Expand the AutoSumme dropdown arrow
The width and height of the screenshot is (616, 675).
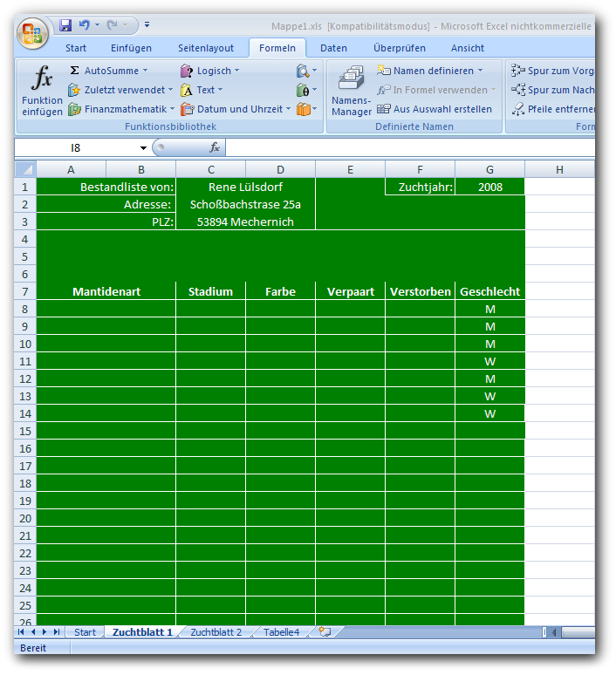point(145,70)
